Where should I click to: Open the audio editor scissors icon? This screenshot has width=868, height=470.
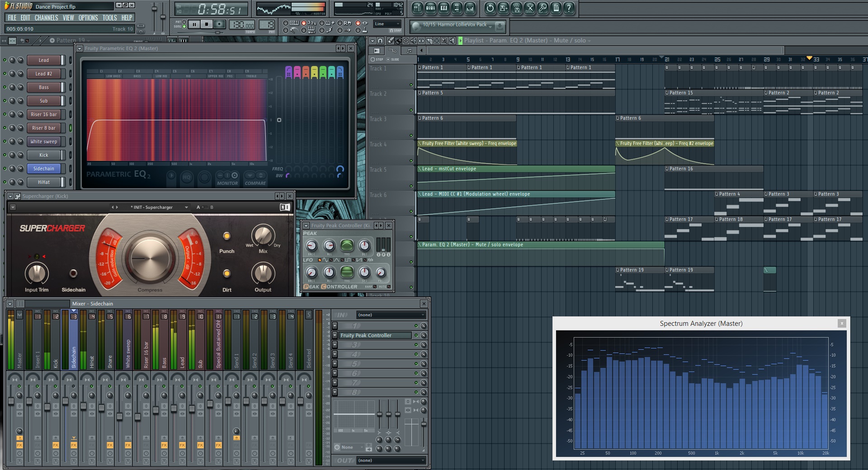(529, 8)
